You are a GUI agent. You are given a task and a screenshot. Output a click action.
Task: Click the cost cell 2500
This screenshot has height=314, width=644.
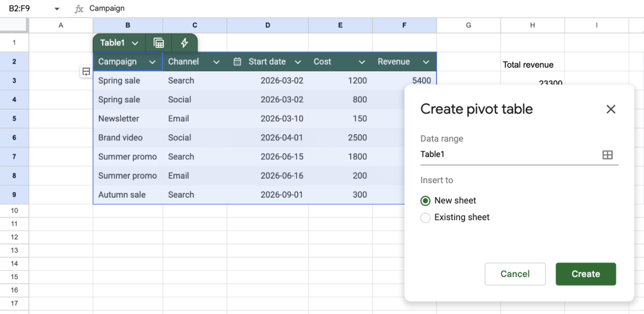coord(340,137)
